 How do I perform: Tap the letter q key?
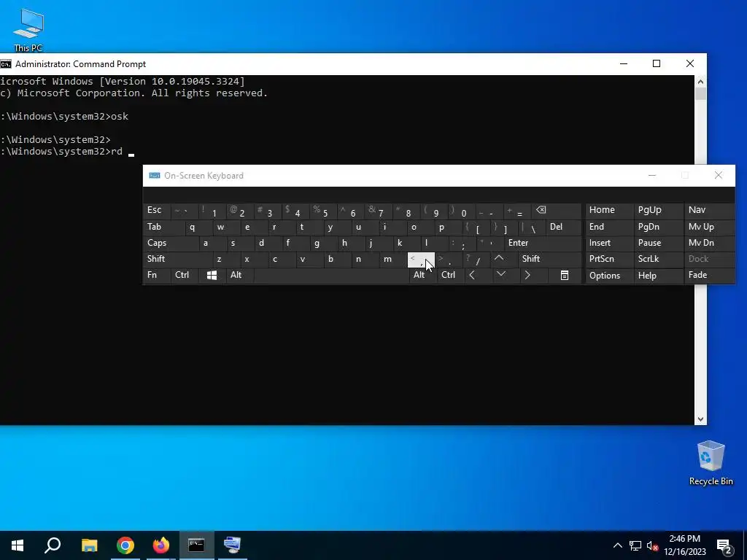pos(198,227)
